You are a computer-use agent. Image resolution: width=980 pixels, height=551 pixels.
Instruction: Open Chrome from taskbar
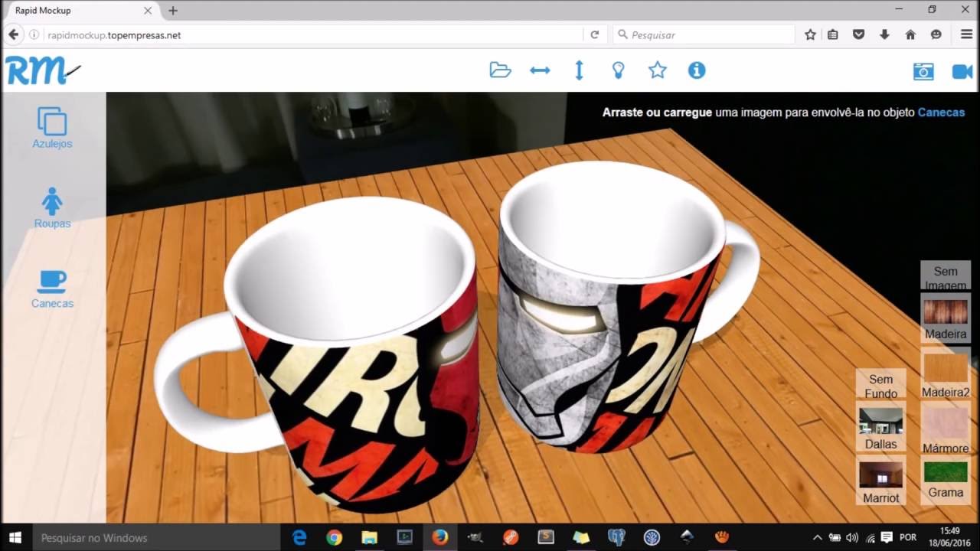335,537
